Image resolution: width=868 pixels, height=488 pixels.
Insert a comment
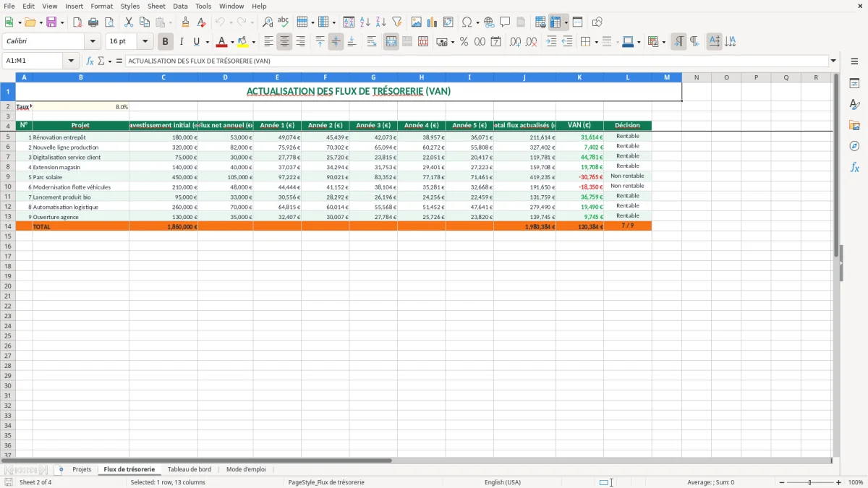point(505,22)
